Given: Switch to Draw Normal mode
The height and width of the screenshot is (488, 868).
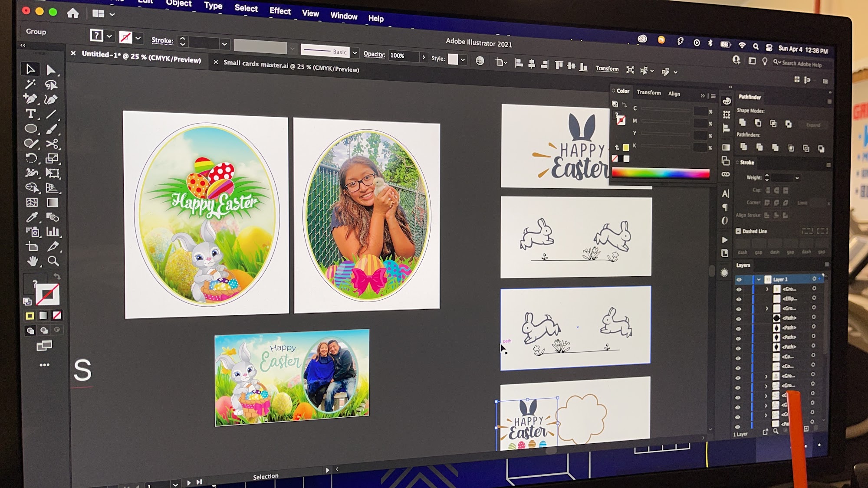Looking at the screenshot, I should click(x=30, y=331).
